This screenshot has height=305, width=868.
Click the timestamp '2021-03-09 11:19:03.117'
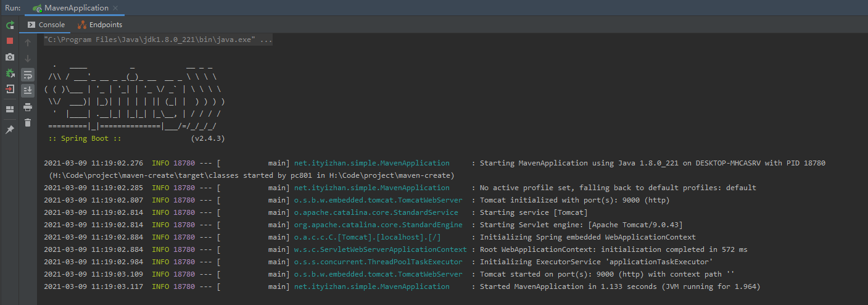(94, 286)
